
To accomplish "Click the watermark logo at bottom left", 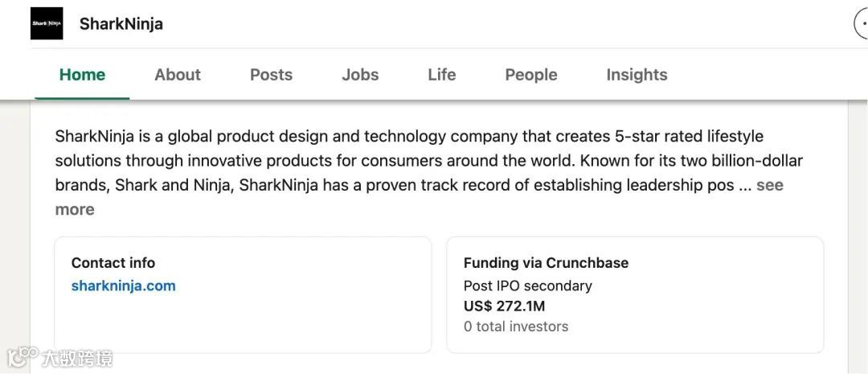I will tap(23, 356).
